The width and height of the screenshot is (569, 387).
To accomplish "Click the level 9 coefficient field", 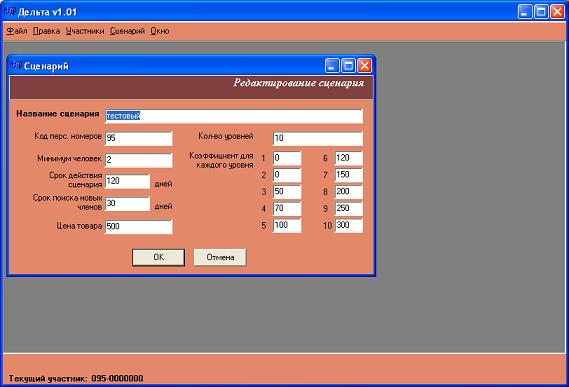I will [x=349, y=209].
